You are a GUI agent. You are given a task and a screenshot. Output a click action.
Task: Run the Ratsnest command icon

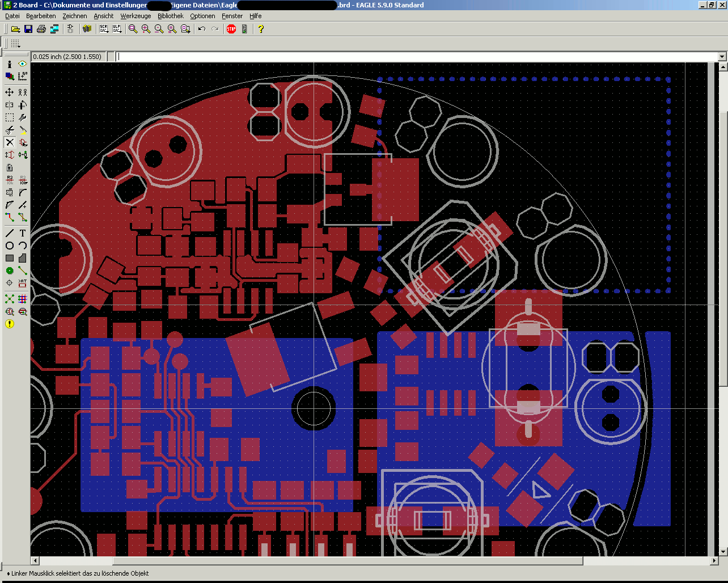(x=10, y=299)
